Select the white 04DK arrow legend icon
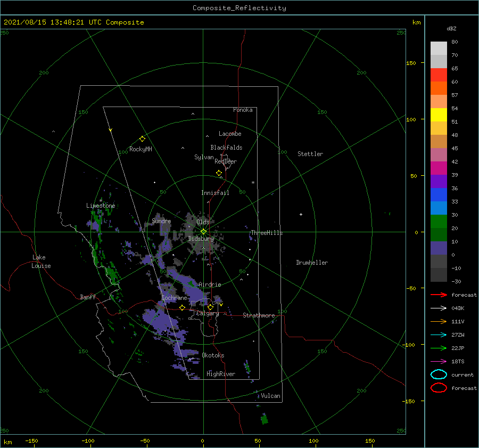The height and width of the screenshot is (448, 479). (439, 308)
